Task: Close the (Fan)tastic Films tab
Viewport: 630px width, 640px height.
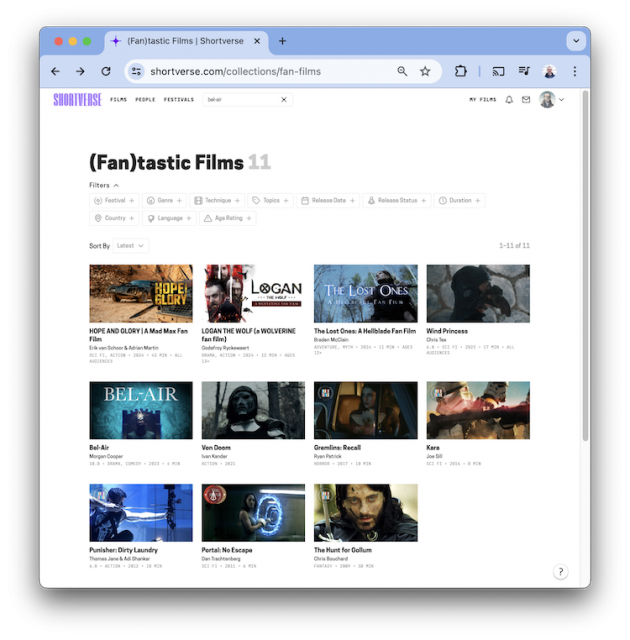Action: pos(257,41)
